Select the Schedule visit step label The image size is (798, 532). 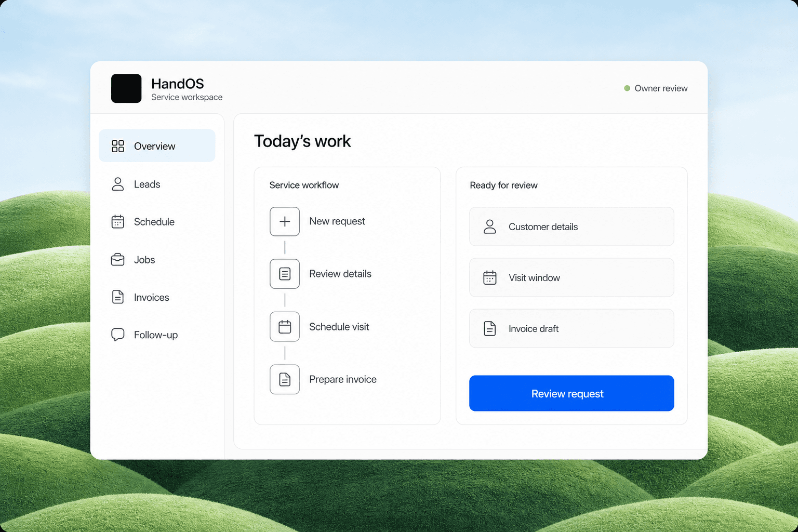coord(339,327)
